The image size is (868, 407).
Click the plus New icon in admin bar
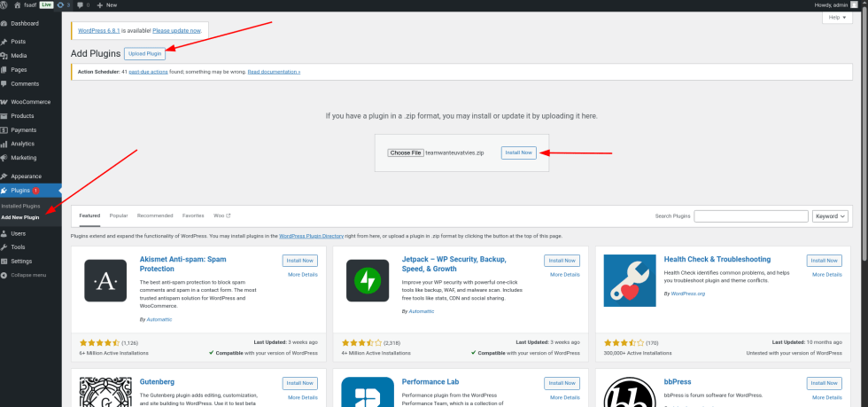pyautogui.click(x=99, y=4)
